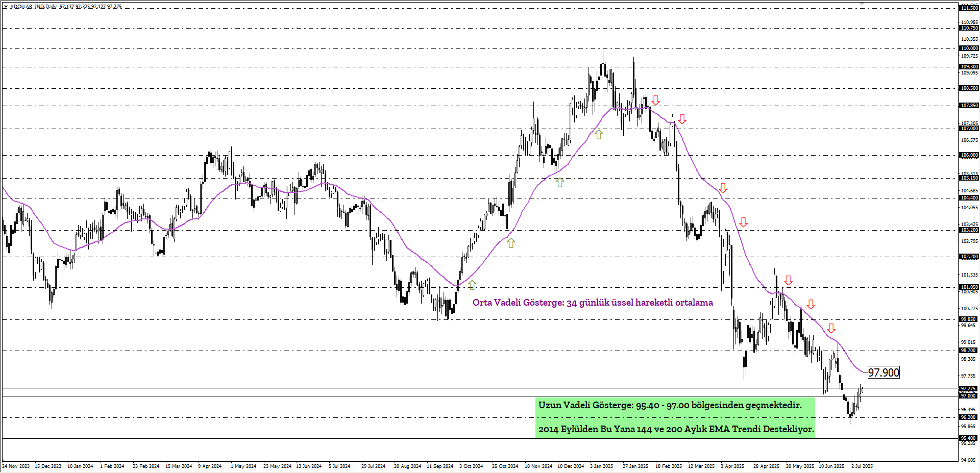Click the 15 Dec 2023 date label
Image resolution: width=980 pixels, height=473 pixels.
[x=48, y=466]
